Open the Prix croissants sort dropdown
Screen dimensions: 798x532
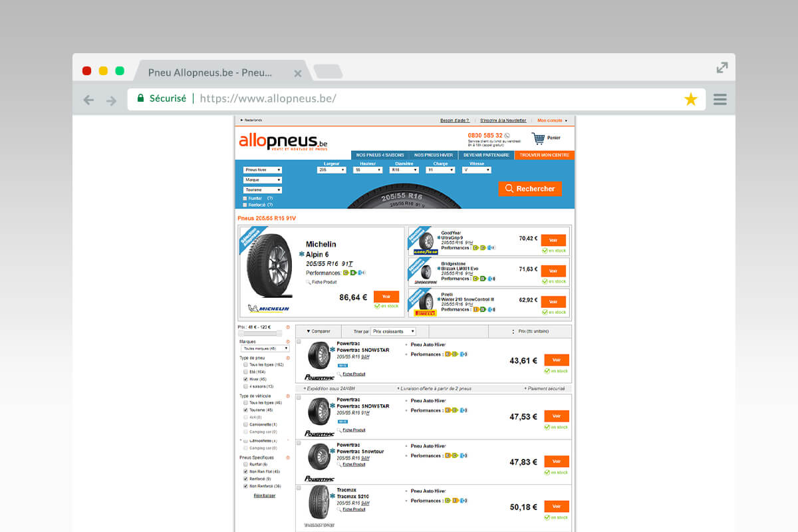click(394, 331)
